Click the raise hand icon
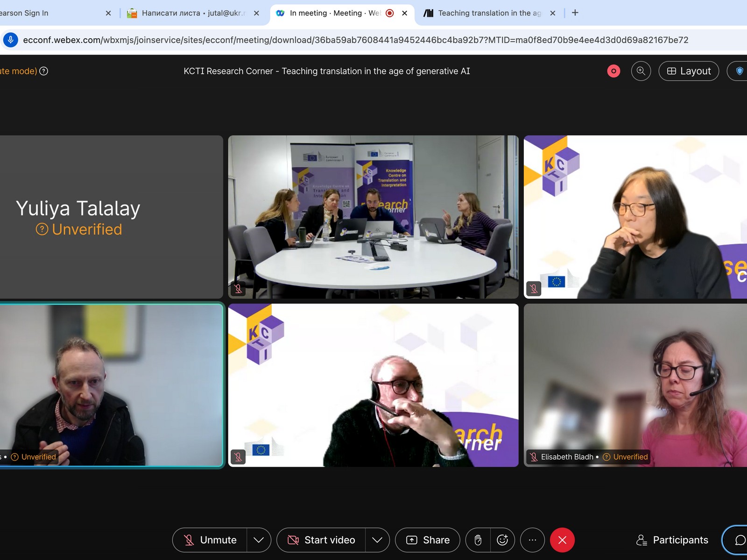This screenshot has width=747, height=560. pyautogui.click(x=478, y=540)
